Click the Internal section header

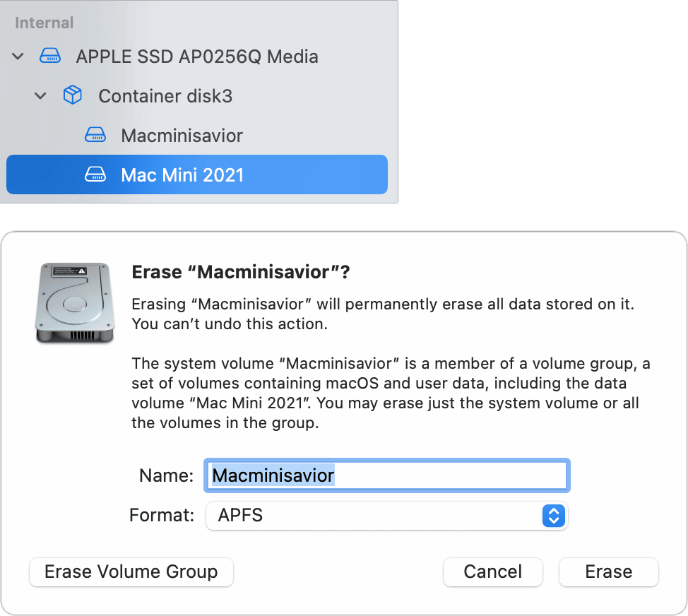(x=44, y=23)
